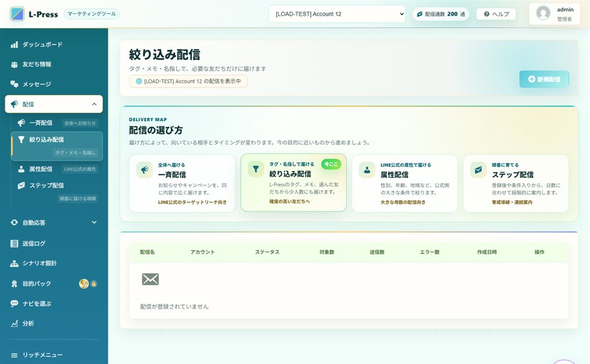Click the 新規配信 button
Viewport: 590px width, 364px height.
pyautogui.click(x=544, y=79)
